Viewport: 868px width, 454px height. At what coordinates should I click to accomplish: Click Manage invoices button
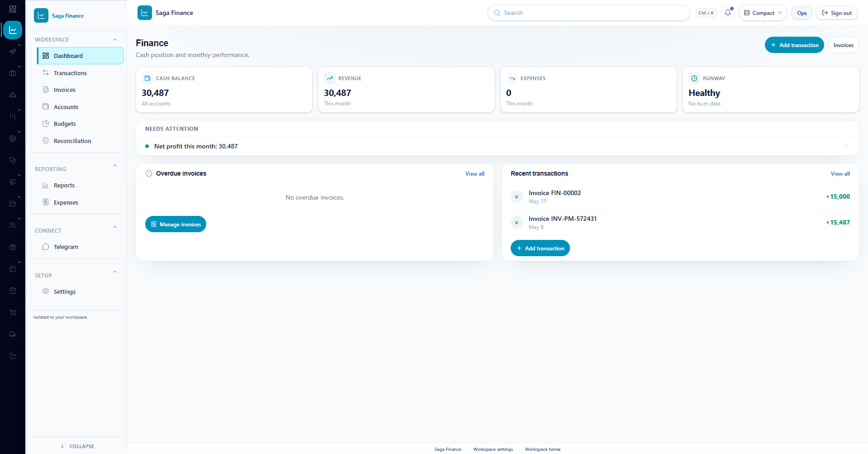click(x=175, y=224)
